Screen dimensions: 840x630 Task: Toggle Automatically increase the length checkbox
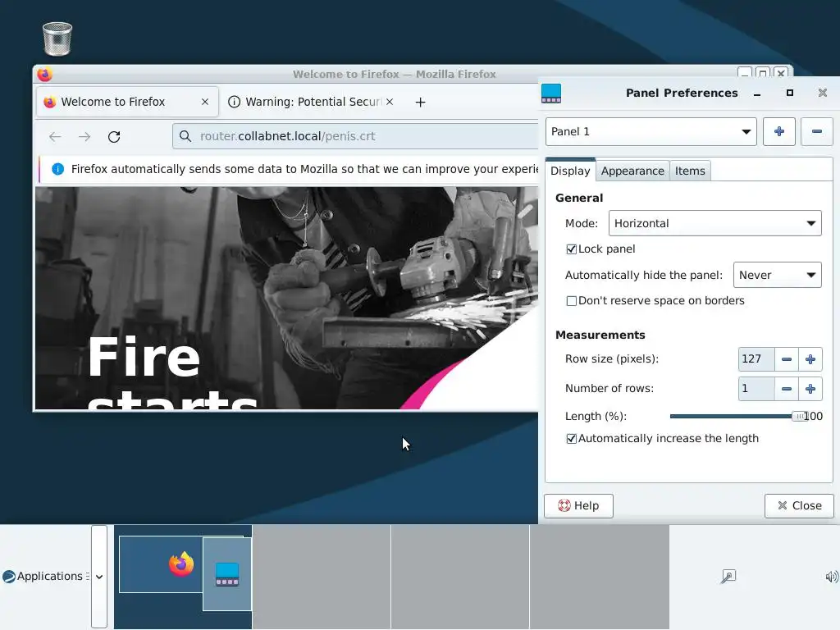572,439
